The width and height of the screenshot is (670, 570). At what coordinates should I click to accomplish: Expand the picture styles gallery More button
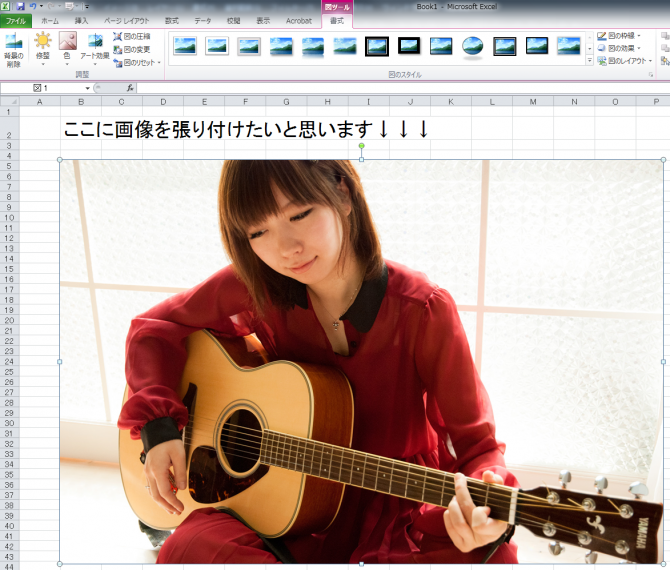point(589,61)
